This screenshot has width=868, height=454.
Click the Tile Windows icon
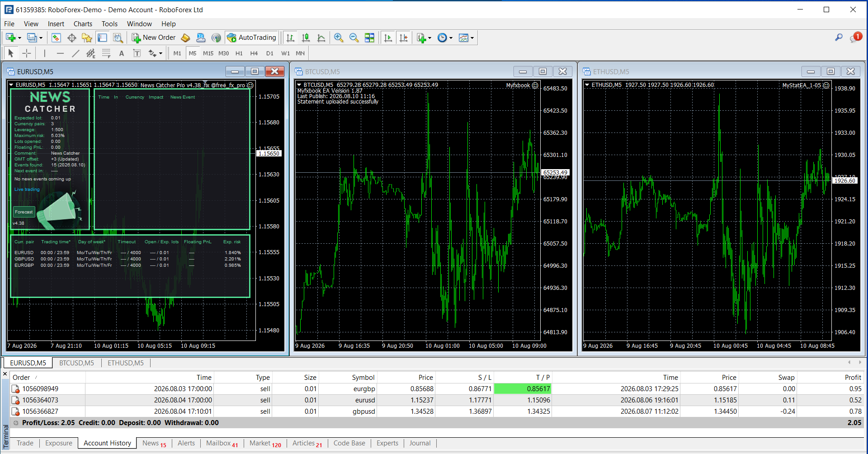(x=369, y=38)
